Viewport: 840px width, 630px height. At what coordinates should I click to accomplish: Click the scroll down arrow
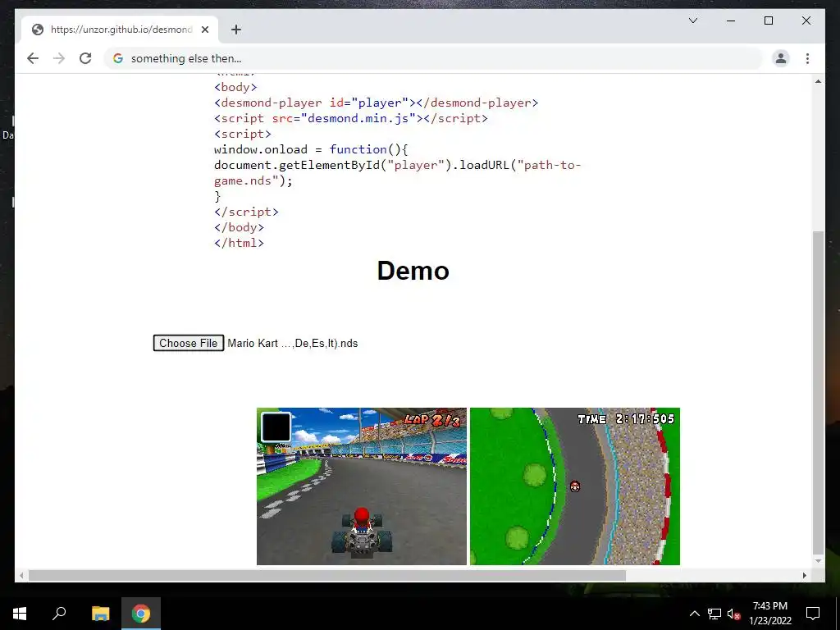click(x=818, y=561)
